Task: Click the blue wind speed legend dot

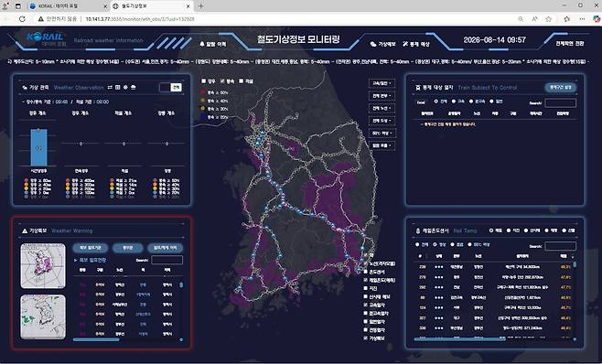Action: click(x=203, y=117)
